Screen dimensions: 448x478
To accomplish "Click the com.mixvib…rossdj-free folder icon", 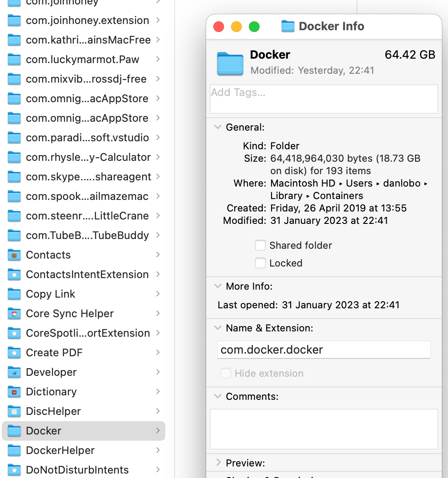I will point(14,79).
